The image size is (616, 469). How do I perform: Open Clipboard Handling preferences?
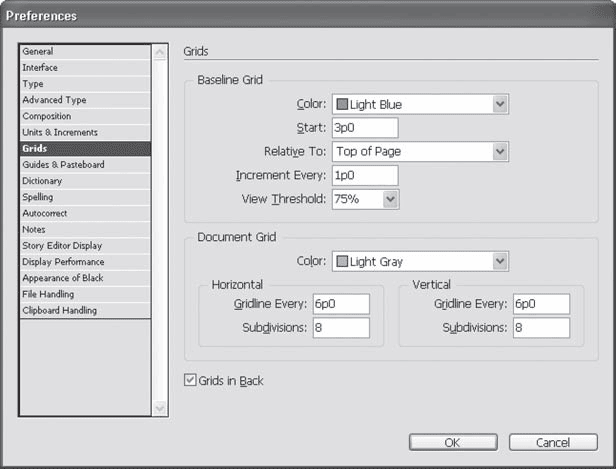coord(85,311)
